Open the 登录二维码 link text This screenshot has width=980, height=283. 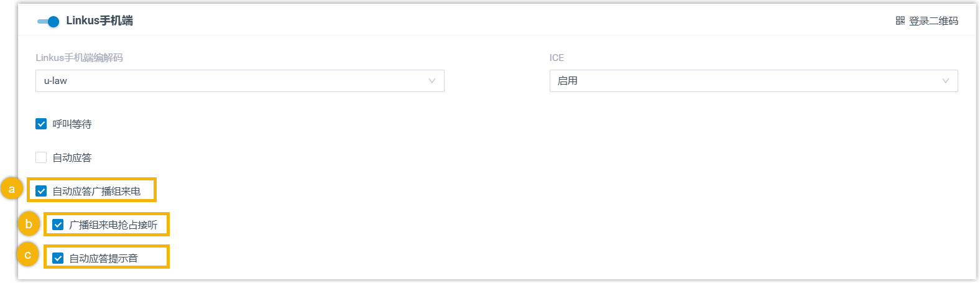[933, 21]
